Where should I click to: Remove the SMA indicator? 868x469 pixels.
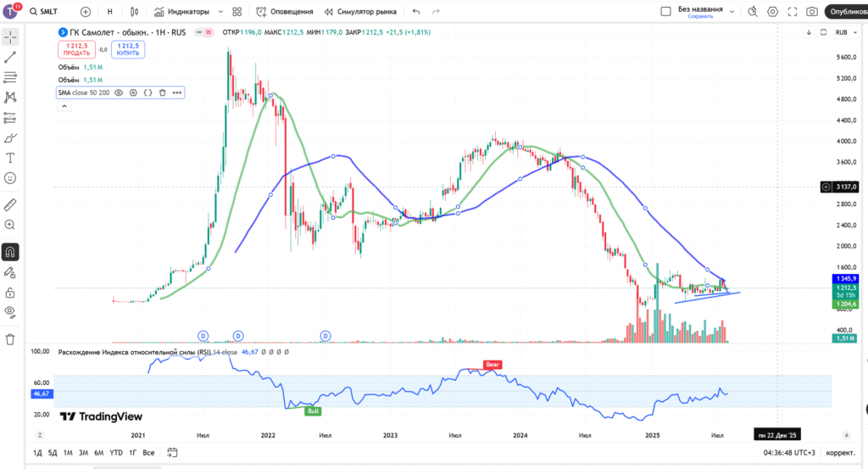click(x=162, y=92)
